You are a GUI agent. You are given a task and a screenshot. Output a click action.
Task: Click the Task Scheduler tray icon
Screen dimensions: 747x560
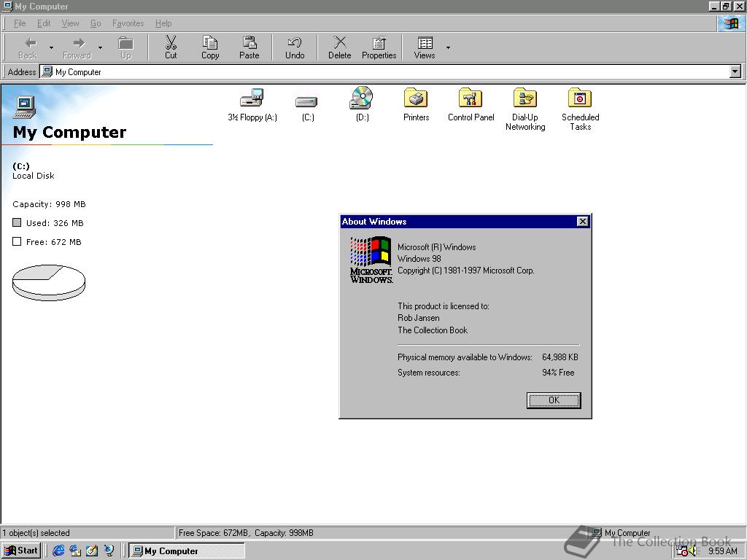(682, 551)
